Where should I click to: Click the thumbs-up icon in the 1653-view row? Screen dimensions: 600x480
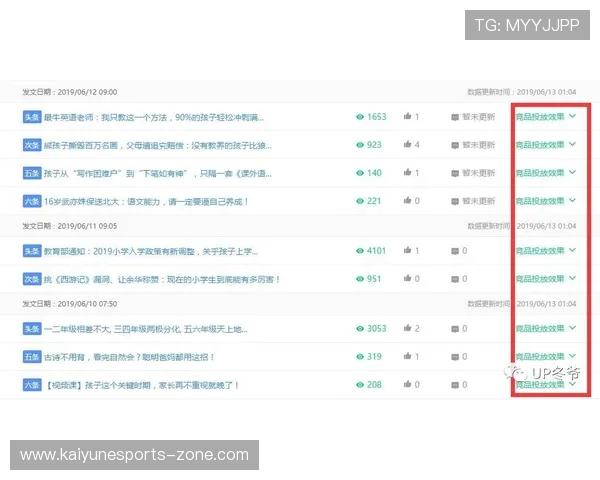click(x=407, y=116)
